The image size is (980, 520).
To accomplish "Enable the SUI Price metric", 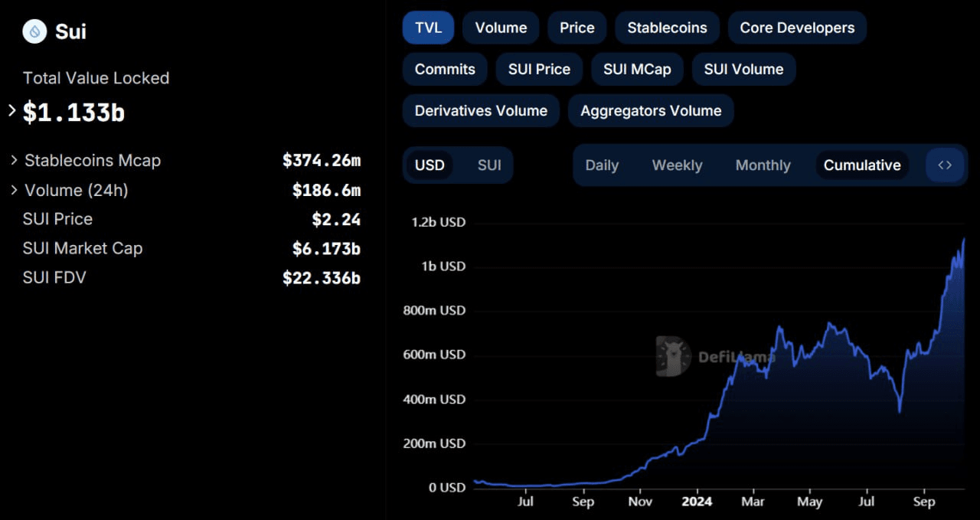I will point(539,69).
